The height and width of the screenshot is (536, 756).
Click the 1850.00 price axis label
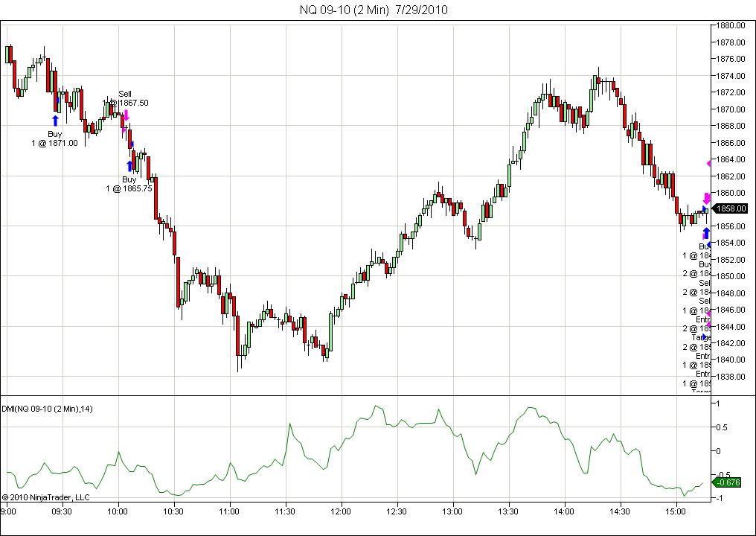coord(731,276)
